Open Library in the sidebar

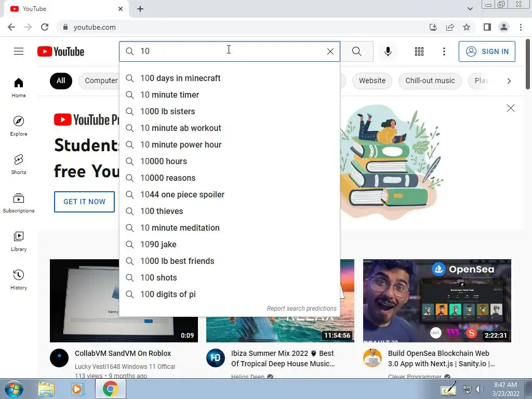click(x=19, y=241)
